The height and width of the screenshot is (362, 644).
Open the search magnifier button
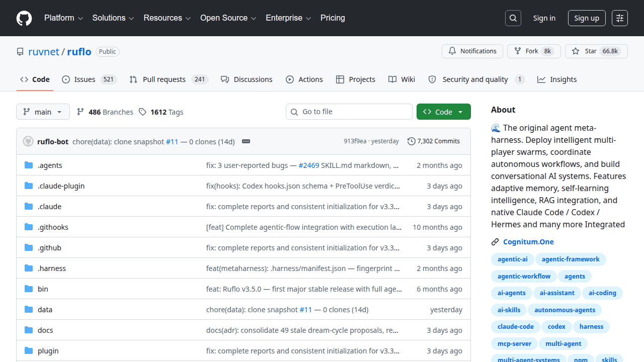(x=513, y=18)
